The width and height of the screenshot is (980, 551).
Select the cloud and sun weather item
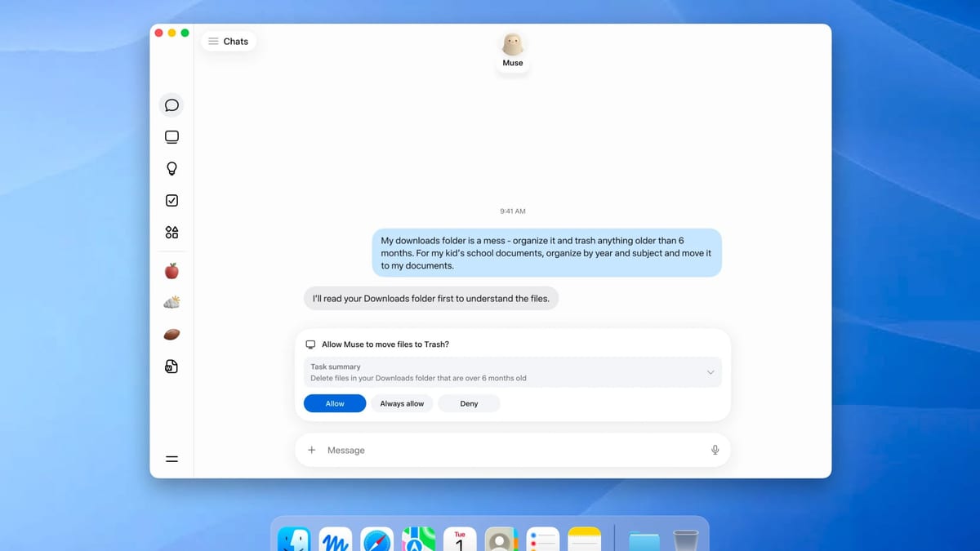[x=171, y=303]
